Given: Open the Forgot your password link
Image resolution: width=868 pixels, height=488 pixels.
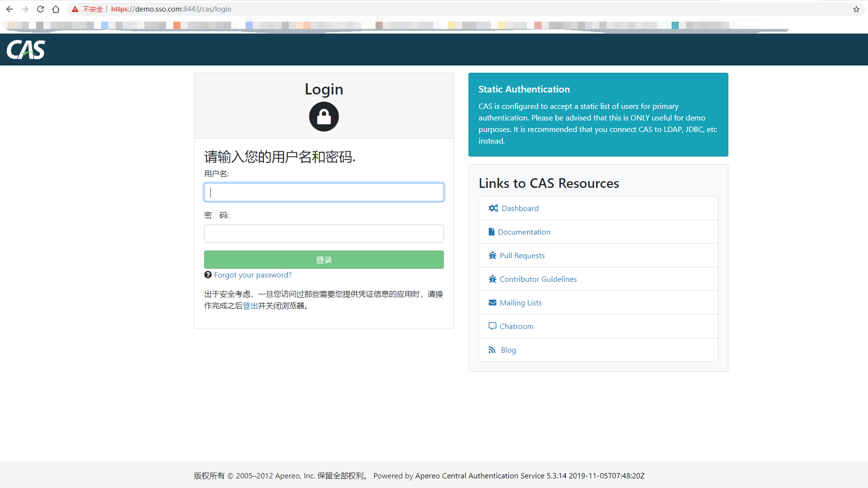Looking at the screenshot, I should [253, 275].
